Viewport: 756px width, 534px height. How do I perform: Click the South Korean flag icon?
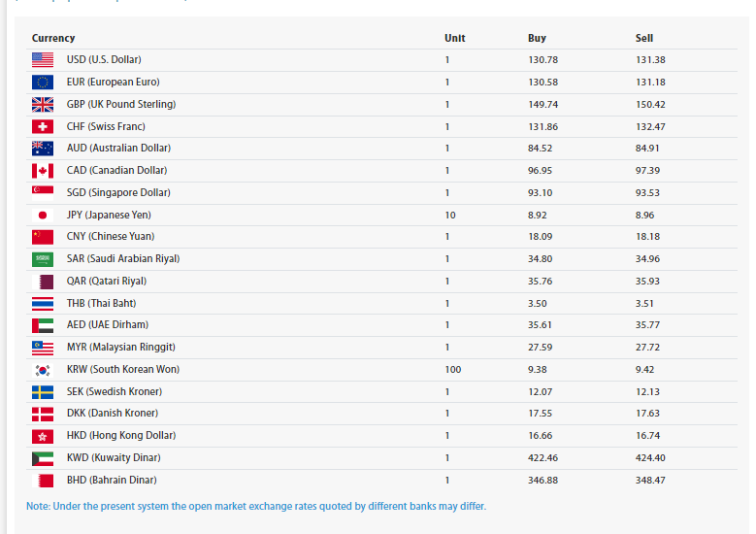[x=43, y=370]
